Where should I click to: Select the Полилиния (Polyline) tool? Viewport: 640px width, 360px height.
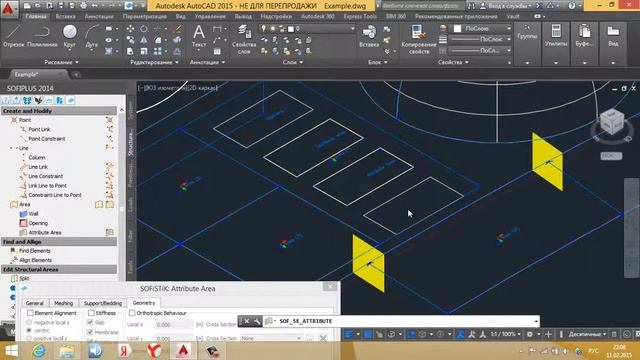coord(42,36)
